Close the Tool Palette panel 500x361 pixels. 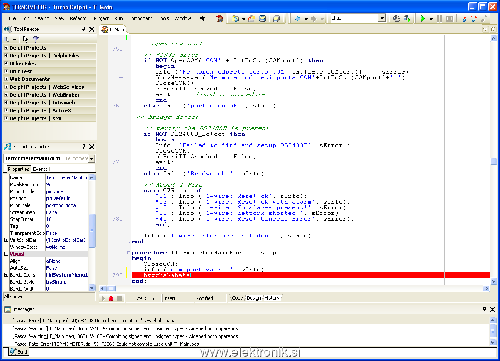[92, 30]
